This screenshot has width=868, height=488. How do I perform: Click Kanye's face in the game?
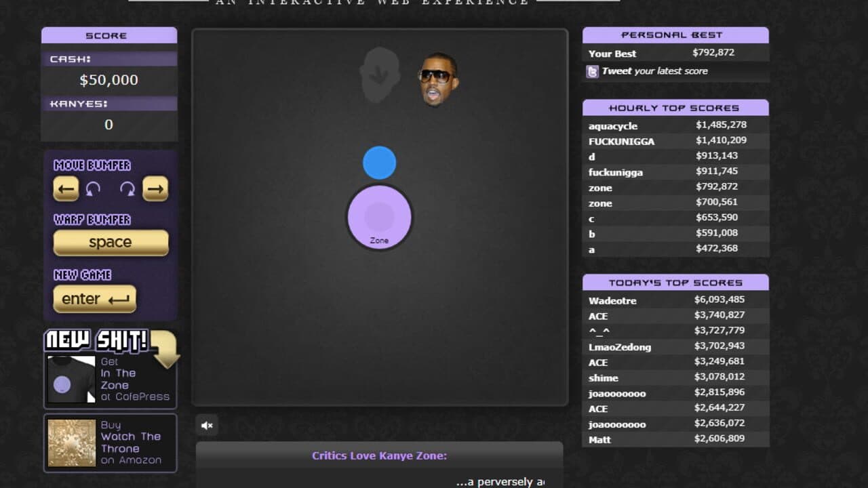click(438, 79)
